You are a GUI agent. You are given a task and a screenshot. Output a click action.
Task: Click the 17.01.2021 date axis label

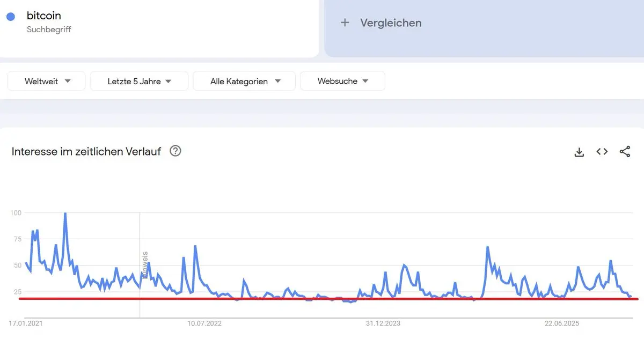click(x=26, y=323)
